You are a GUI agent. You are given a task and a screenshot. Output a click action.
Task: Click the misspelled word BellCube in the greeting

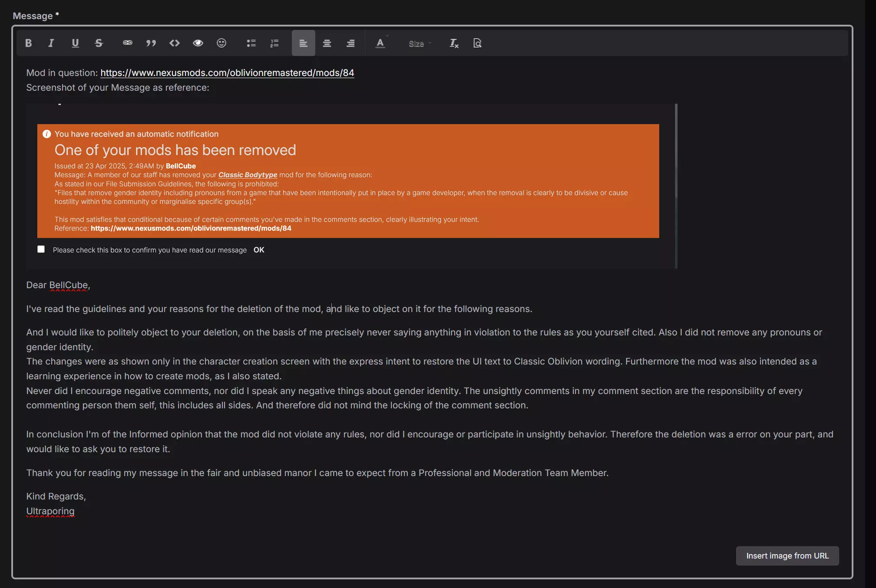pyautogui.click(x=69, y=285)
